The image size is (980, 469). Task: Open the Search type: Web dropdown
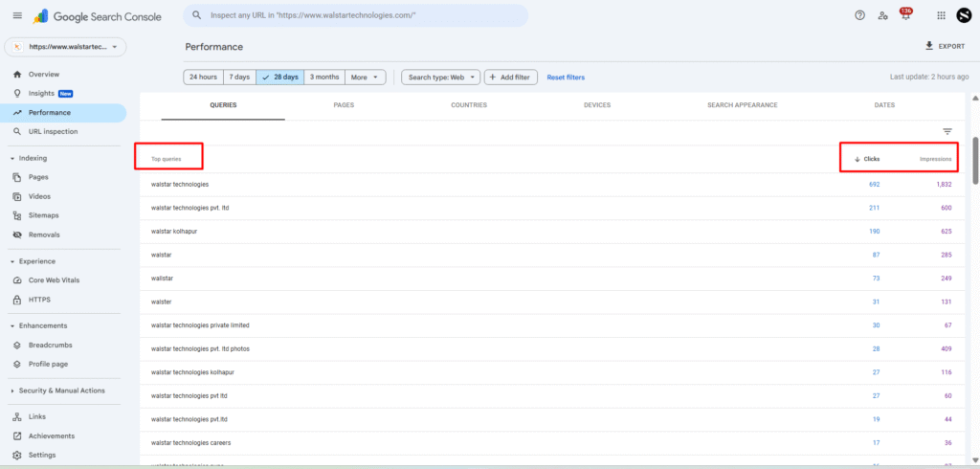440,77
